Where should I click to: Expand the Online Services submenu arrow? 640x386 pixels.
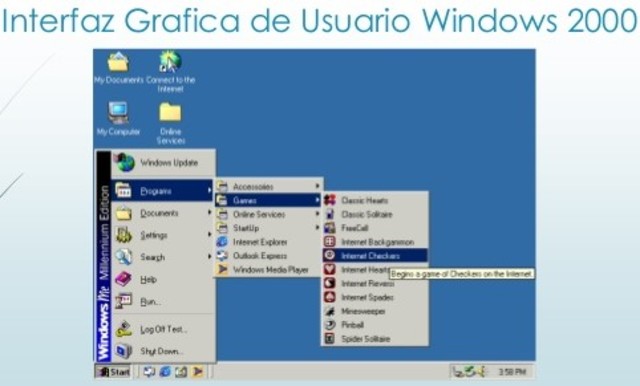point(317,214)
